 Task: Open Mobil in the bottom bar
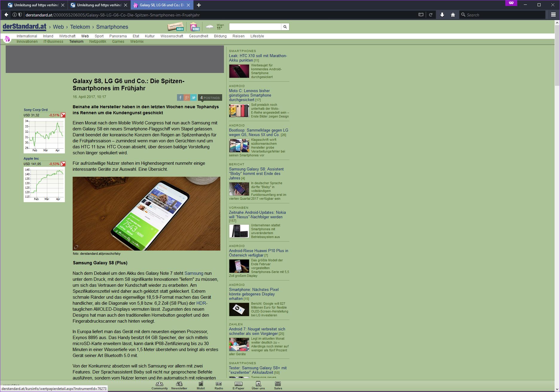coord(201,385)
